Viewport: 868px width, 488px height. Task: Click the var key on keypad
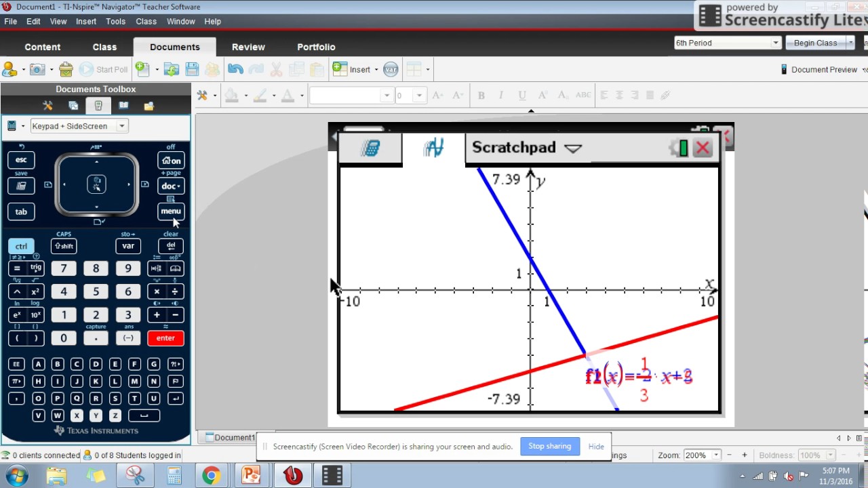128,246
